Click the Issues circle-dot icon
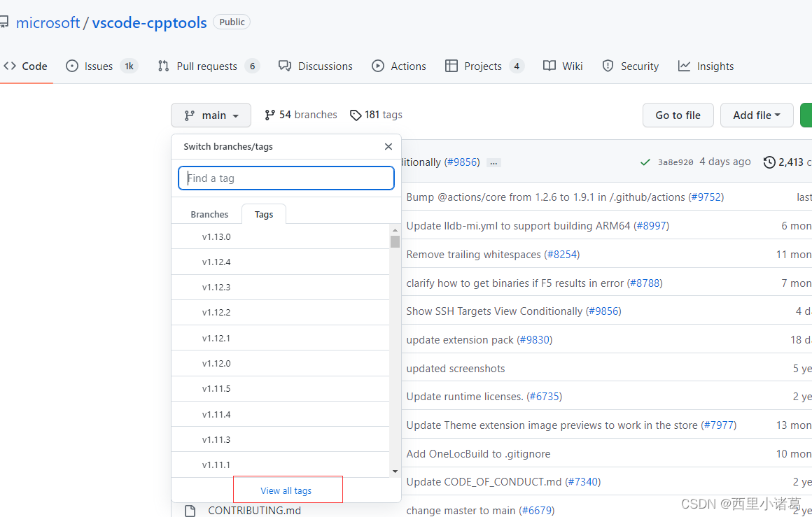 (72, 66)
